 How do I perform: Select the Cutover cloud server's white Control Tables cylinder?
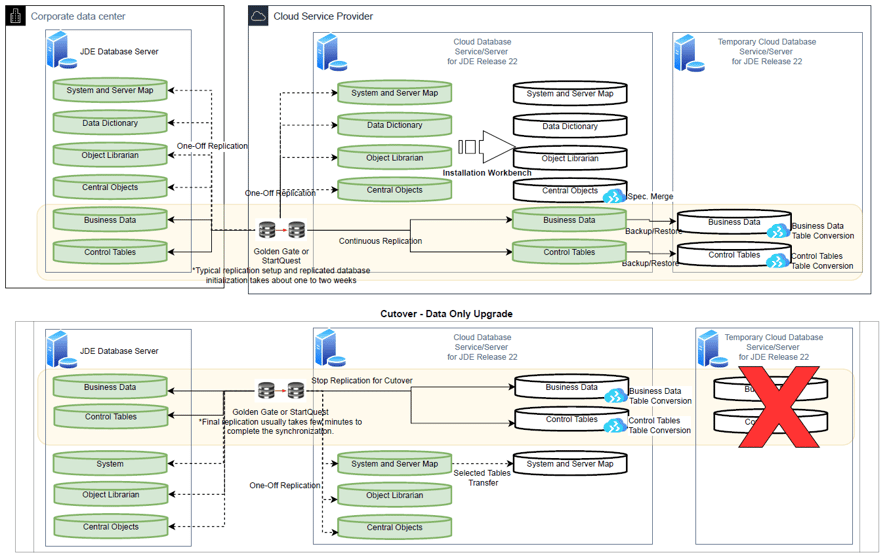(x=572, y=419)
